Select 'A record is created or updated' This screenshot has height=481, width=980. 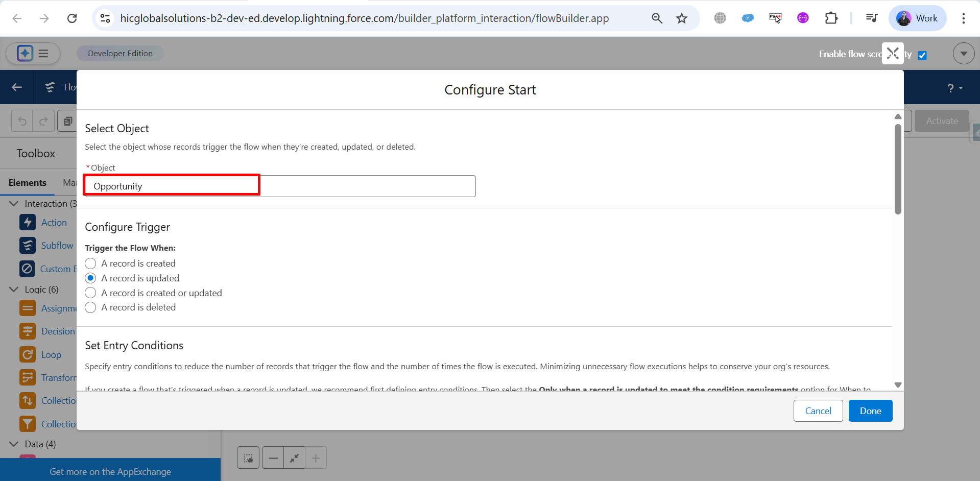pos(90,293)
